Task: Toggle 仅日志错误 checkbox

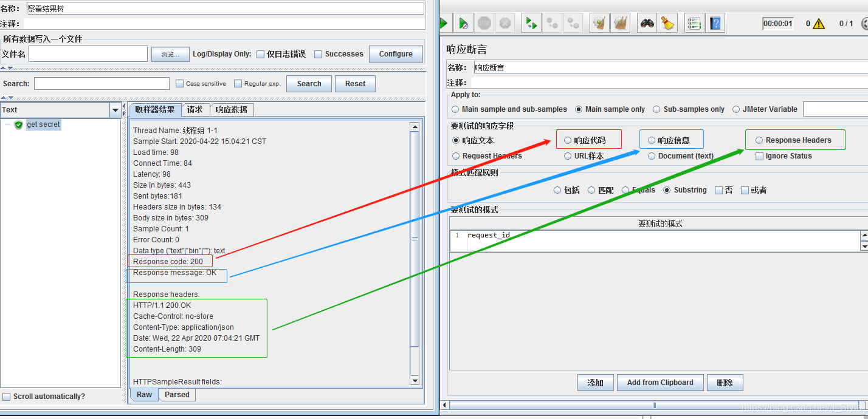Action: coord(260,54)
